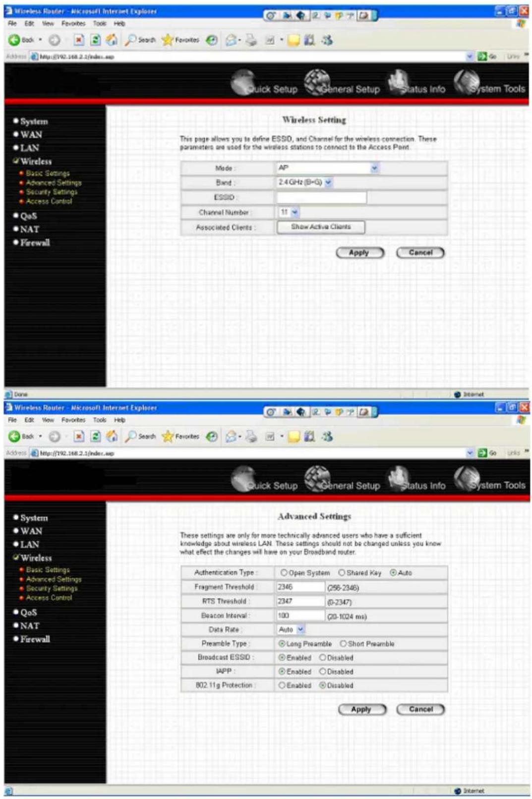Click Stop icon in lower window toolbar

pos(79,437)
